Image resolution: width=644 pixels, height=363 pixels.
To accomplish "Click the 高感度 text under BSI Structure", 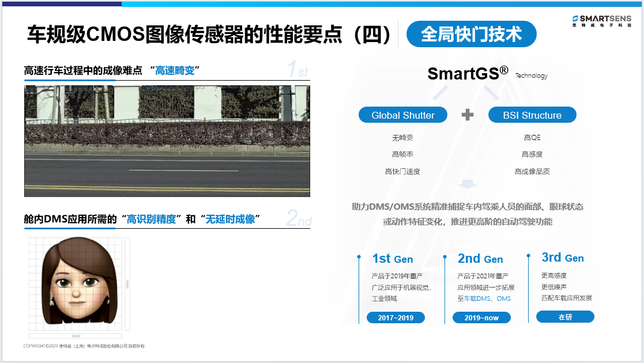I will click(x=532, y=154).
